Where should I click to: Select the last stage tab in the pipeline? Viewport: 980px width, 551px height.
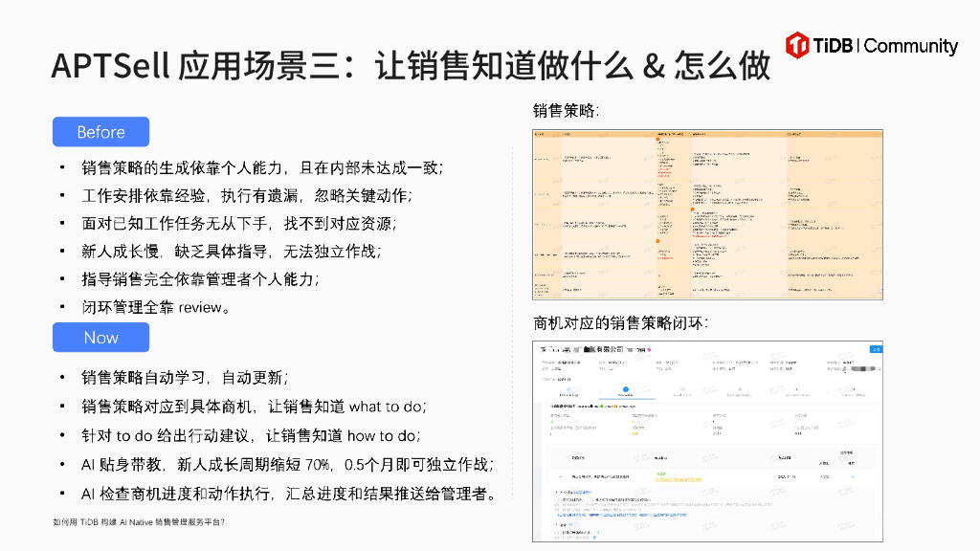(x=853, y=390)
